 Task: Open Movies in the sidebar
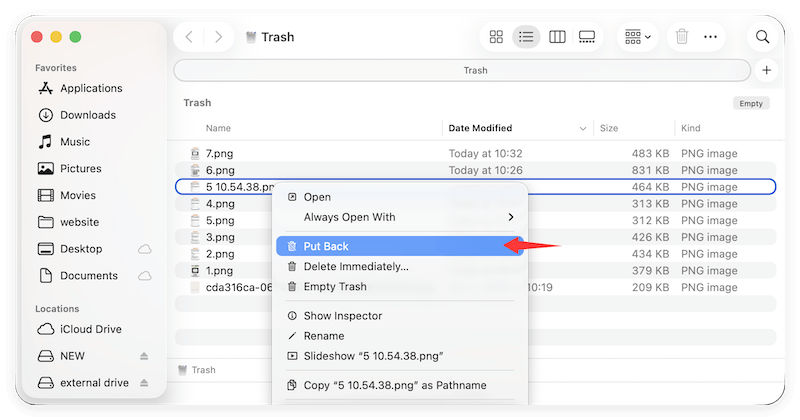[x=67, y=195]
